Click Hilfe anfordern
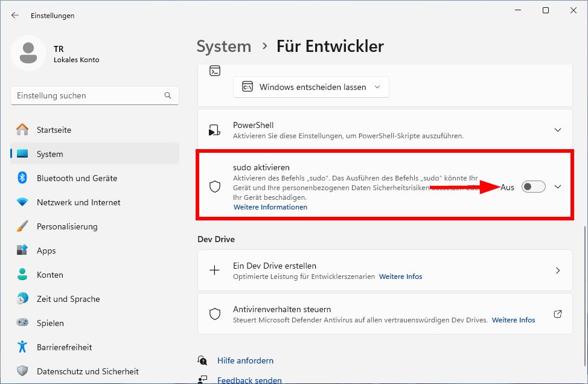Image resolution: width=588 pixels, height=384 pixels. [x=245, y=360]
